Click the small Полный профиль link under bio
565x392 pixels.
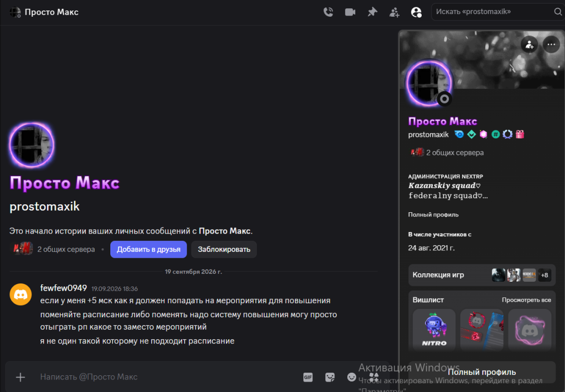pyautogui.click(x=433, y=214)
